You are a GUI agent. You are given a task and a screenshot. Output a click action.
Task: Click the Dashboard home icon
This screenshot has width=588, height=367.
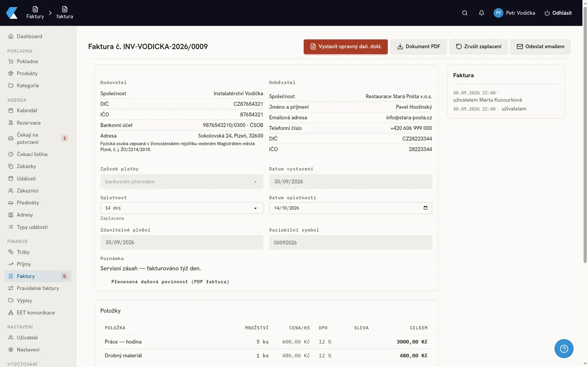11,36
